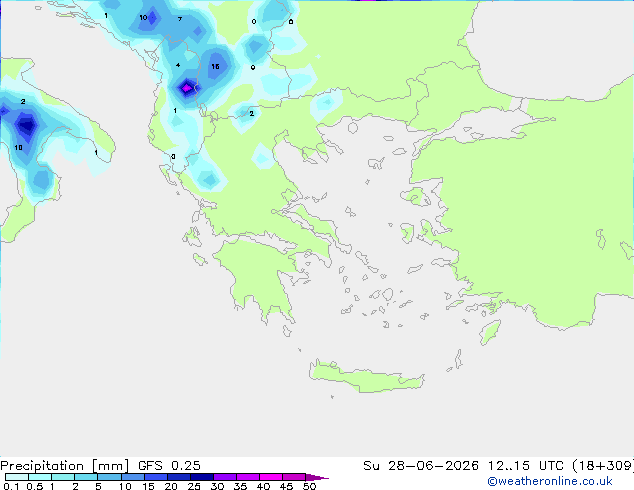This screenshot has width=634, height=490.
Task: Click the 0.1–0.5 mm legend color box
Action: (x=17, y=477)
